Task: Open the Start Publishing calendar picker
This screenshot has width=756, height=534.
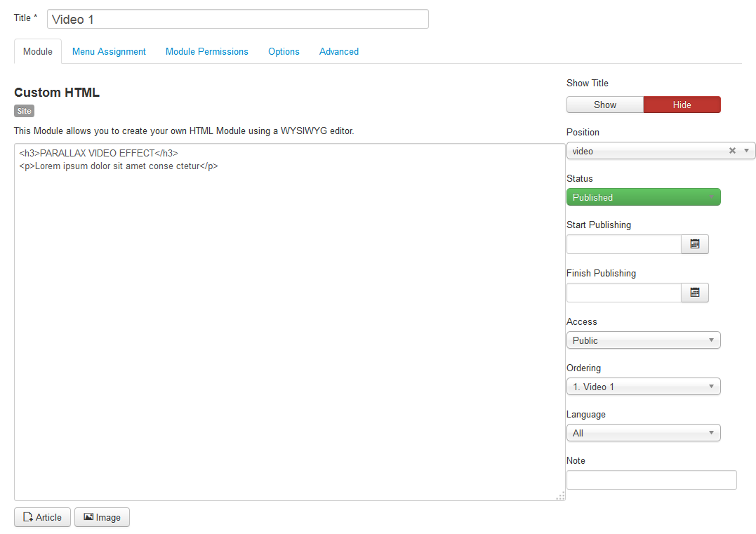Action: point(694,244)
